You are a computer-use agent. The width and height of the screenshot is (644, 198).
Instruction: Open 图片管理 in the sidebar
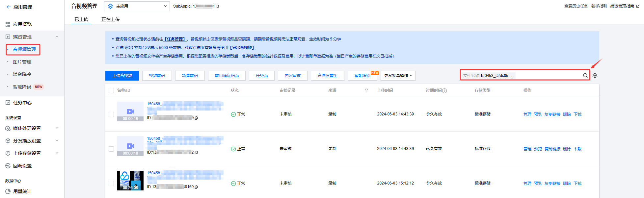pyautogui.click(x=22, y=62)
